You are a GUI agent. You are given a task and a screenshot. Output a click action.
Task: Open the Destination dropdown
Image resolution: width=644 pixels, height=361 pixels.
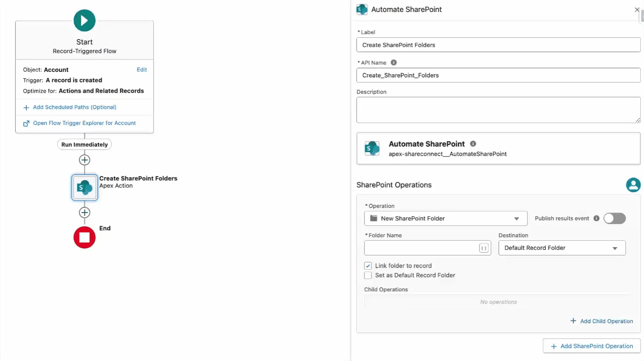[562, 248]
